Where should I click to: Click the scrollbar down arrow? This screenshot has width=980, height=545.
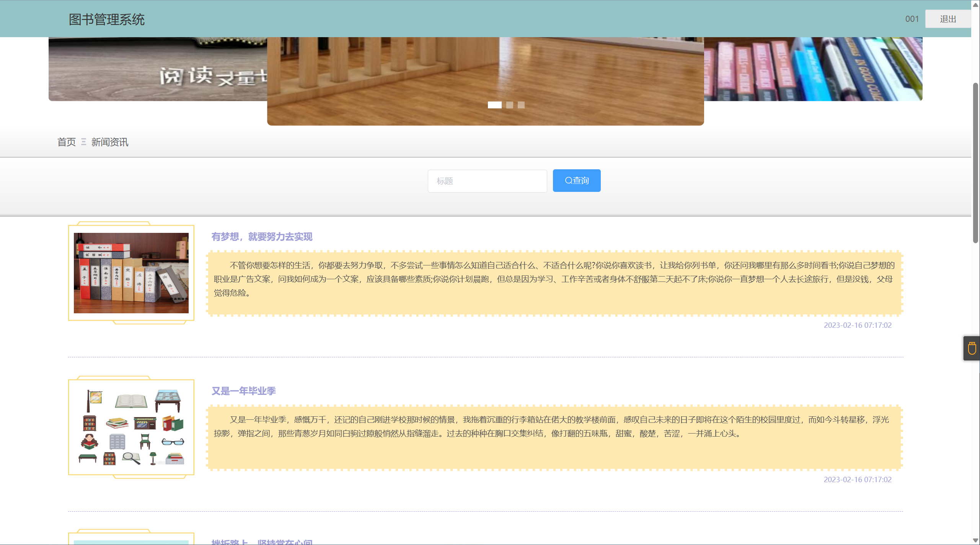(975, 540)
